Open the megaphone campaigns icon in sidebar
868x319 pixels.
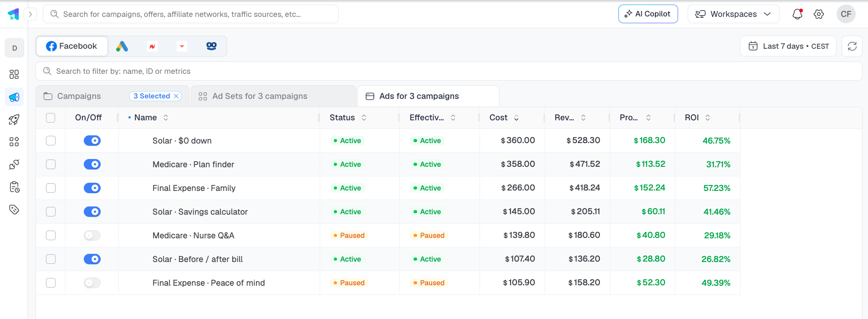click(14, 97)
